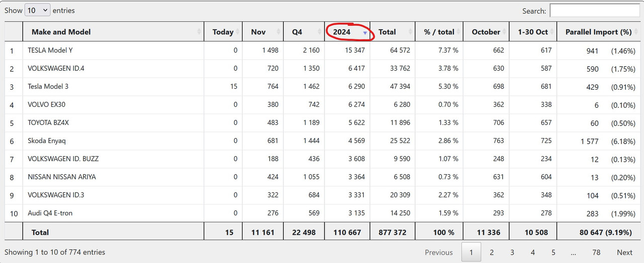The image size is (644, 263).
Task: Click Today value 15 for Tesla Model 3
Action: pyautogui.click(x=233, y=87)
